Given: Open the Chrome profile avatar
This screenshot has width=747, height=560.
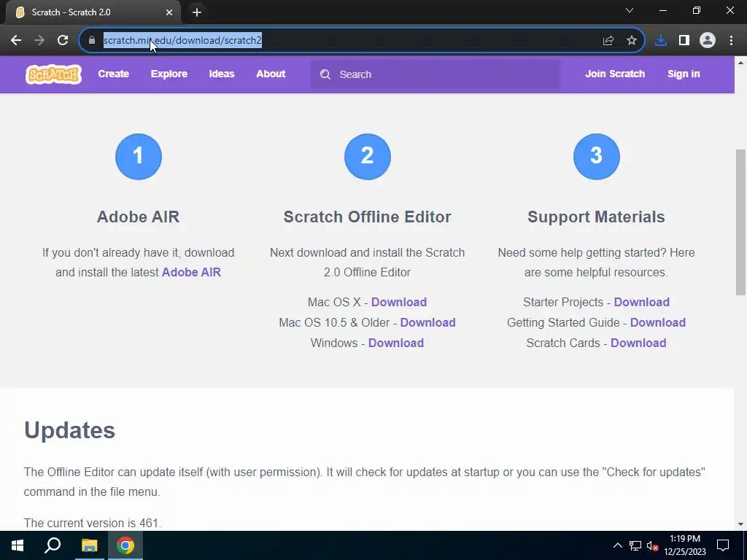Looking at the screenshot, I should tap(708, 41).
